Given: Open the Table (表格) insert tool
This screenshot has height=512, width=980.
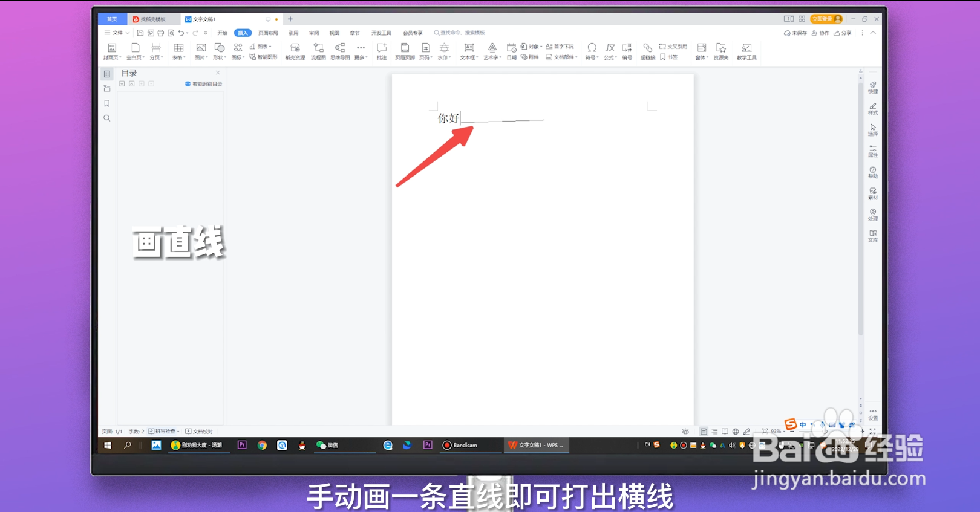Looking at the screenshot, I should point(178,51).
